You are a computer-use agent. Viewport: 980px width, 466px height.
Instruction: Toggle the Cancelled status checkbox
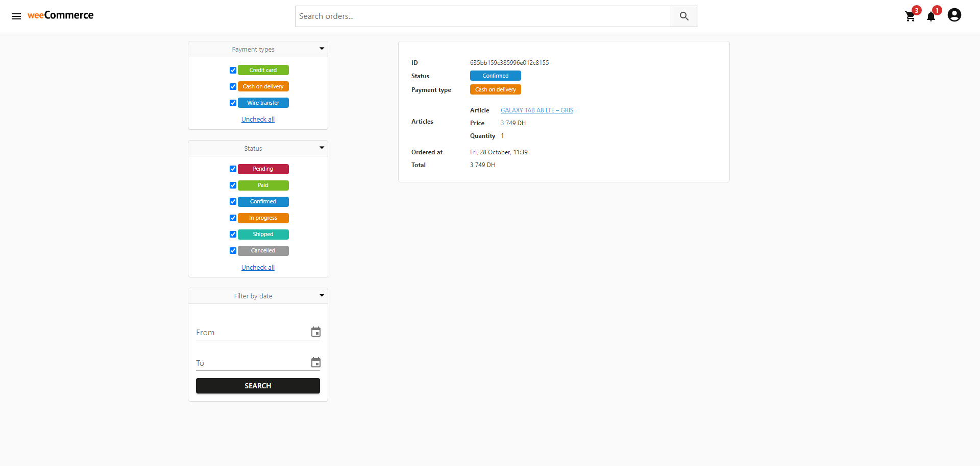[233, 251]
